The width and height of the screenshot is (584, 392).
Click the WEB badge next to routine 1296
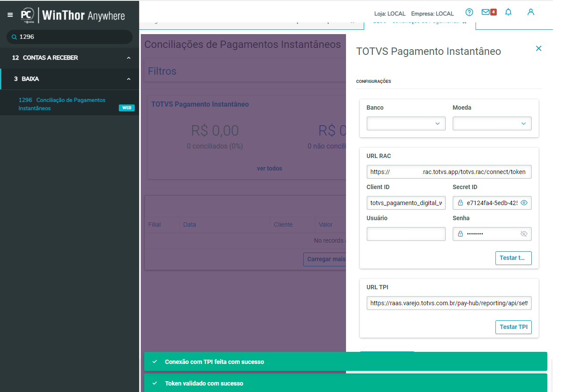127,108
